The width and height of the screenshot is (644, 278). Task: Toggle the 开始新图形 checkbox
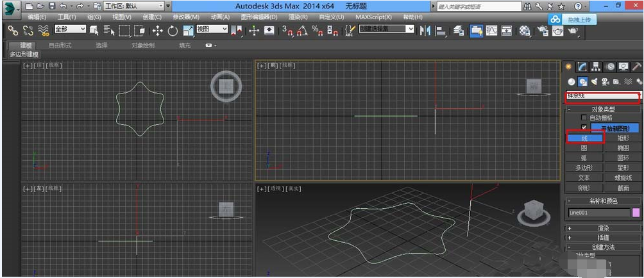tap(583, 127)
